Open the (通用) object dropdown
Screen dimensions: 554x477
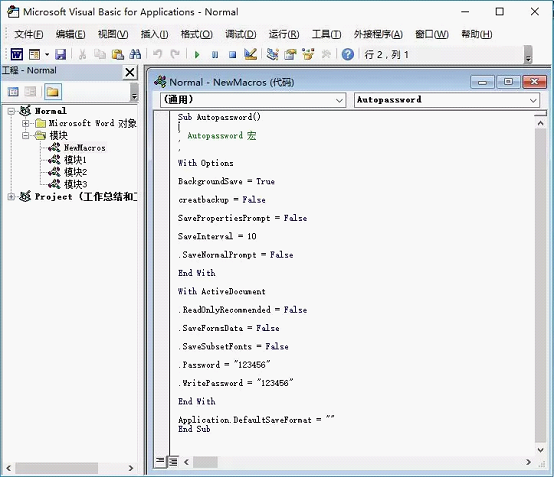pyautogui.click(x=253, y=100)
